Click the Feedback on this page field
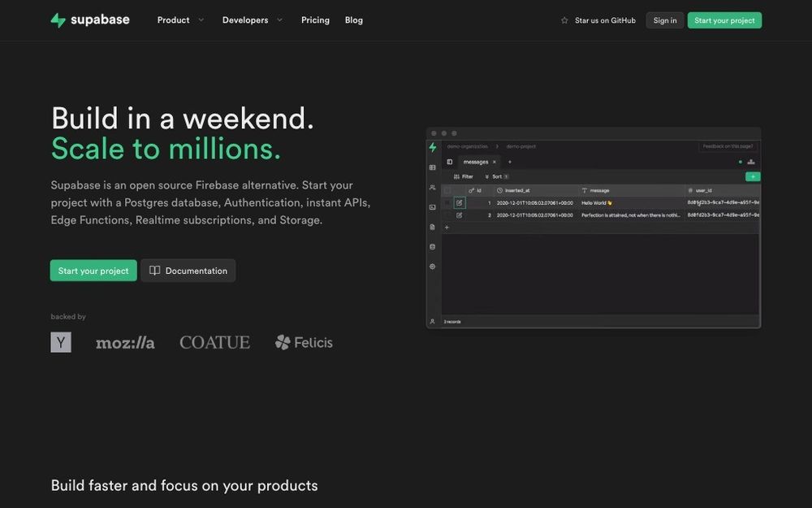Image resolution: width=812 pixels, height=508 pixels. [728, 146]
